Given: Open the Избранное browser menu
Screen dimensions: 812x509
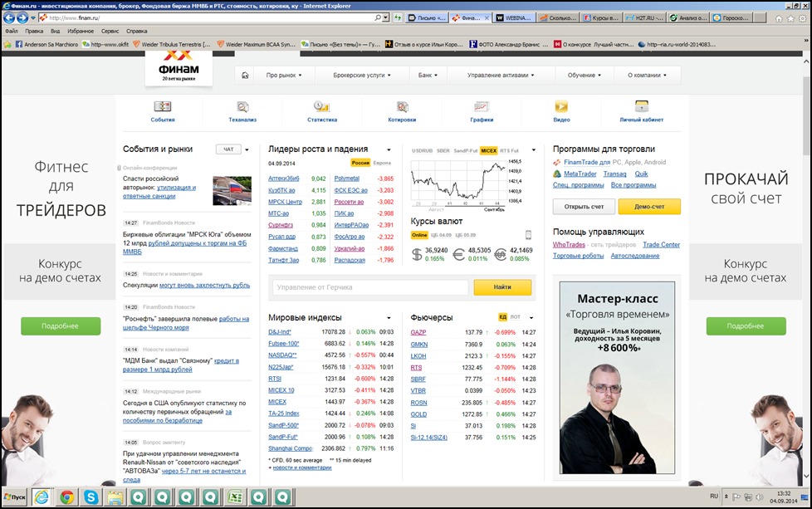Looking at the screenshot, I should tap(81, 31).
